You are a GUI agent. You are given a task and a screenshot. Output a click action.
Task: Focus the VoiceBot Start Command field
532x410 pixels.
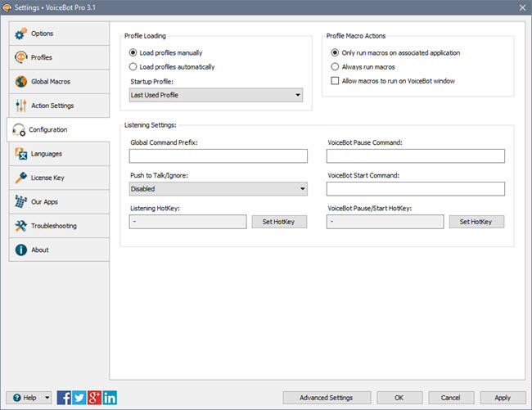click(416, 189)
